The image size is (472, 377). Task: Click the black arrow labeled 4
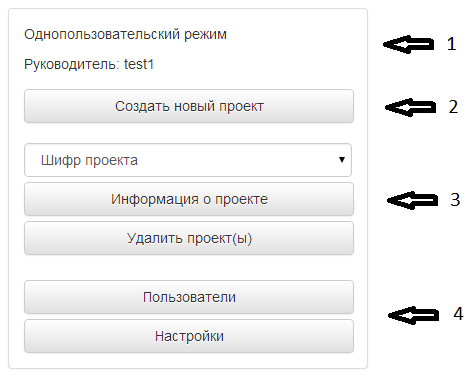tap(413, 315)
